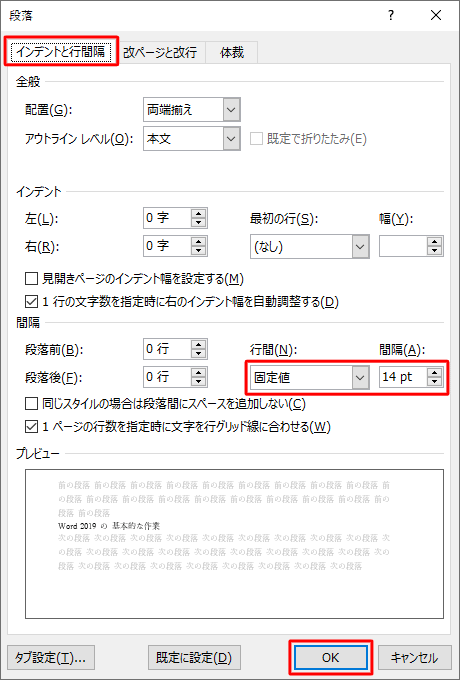460x680 pixels.
Task: Uncheck 右のインデント幅を自動調整する checkbox
Action: (x=31, y=301)
